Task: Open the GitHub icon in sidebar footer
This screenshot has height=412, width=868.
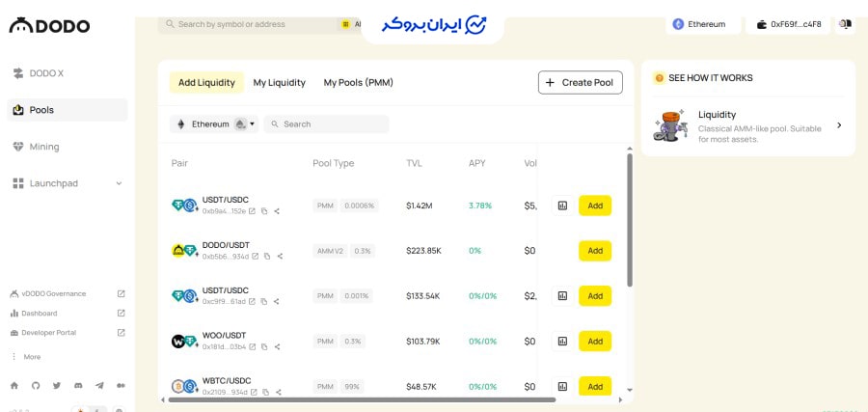Action: [x=36, y=385]
